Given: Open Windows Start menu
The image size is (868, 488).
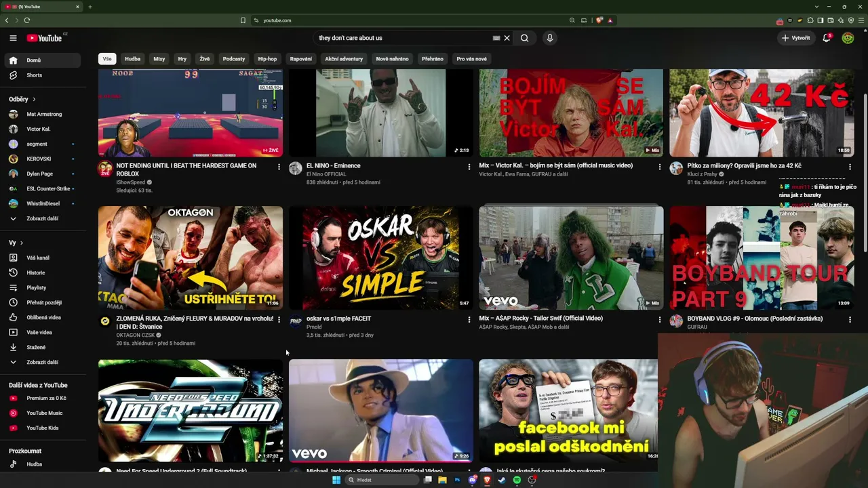Looking at the screenshot, I should pyautogui.click(x=336, y=480).
